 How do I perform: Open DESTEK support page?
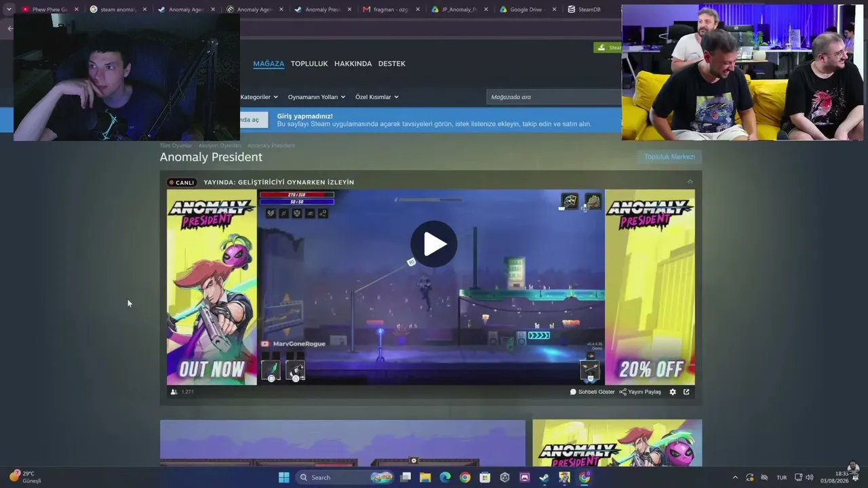[392, 64]
